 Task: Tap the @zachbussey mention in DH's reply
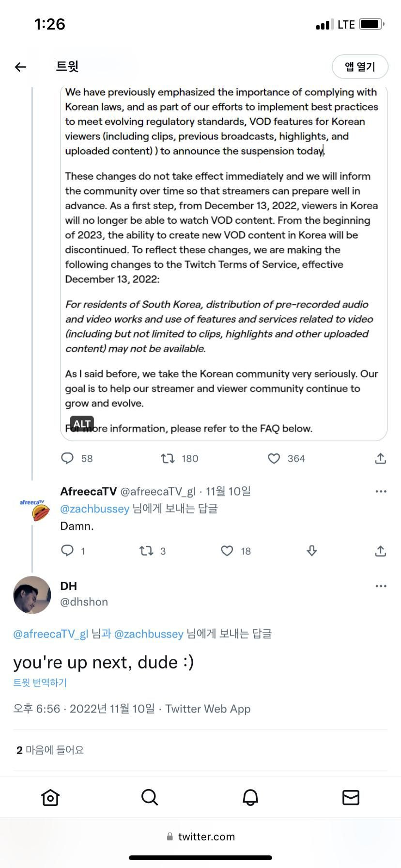[149, 634]
